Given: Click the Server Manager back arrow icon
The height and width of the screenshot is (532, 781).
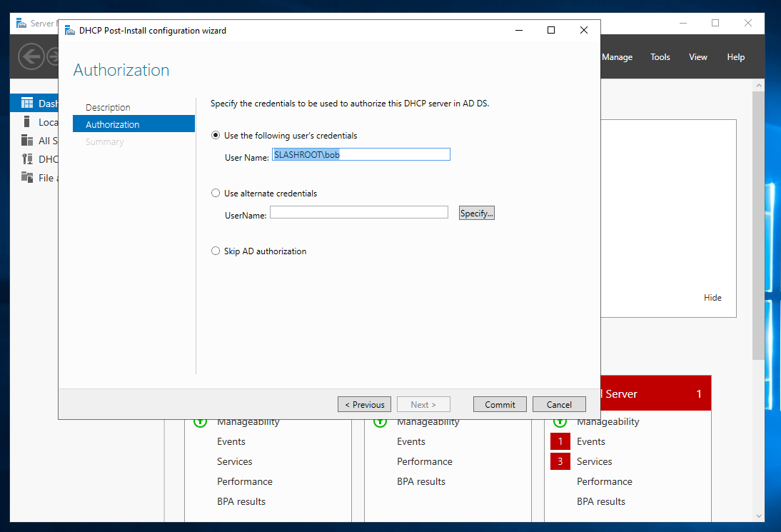Looking at the screenshot, I should pyautogui.click(x=31, y=57).
